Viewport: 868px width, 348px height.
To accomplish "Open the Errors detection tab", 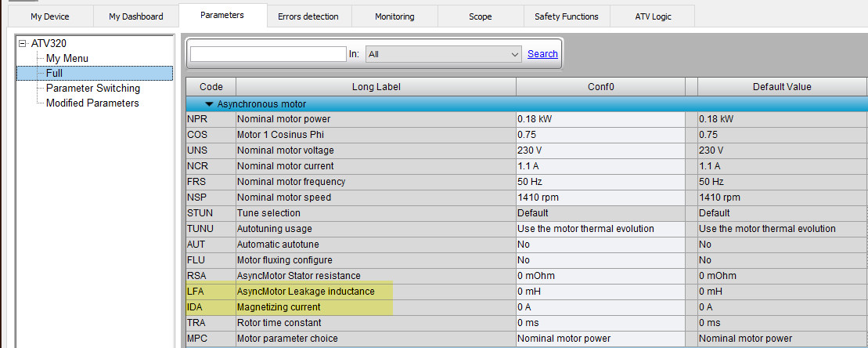I will click(308, 16).
